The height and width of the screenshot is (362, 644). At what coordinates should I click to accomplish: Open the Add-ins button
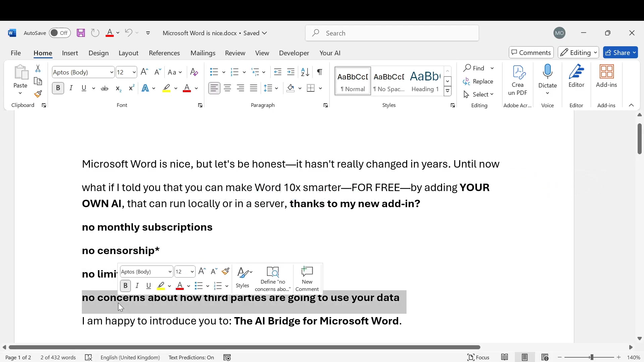tap(606, 76)
